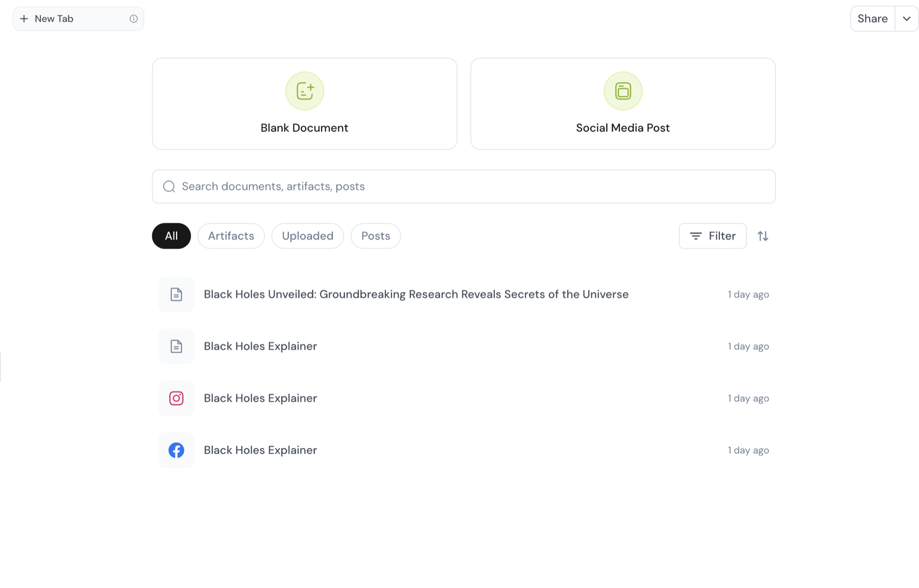Click the Social Media Post label
The image size is (919, 588).
pos(623,128)
